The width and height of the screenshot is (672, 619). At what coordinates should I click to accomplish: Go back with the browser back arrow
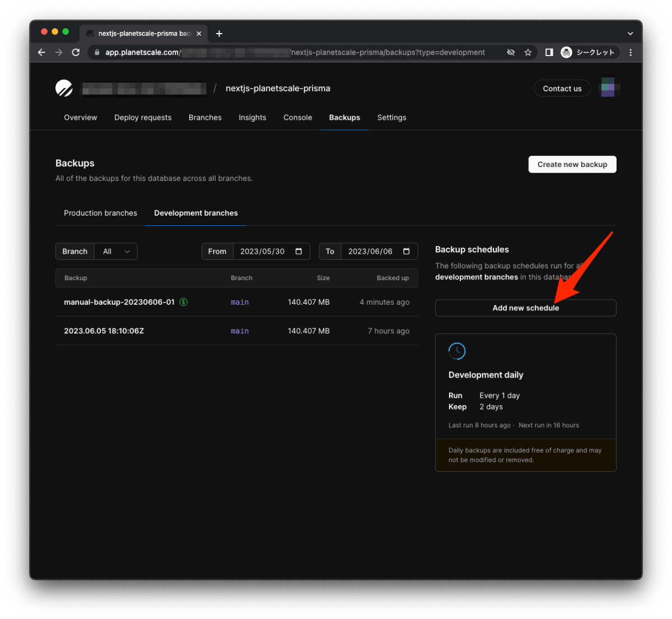[x=41, y=52]
